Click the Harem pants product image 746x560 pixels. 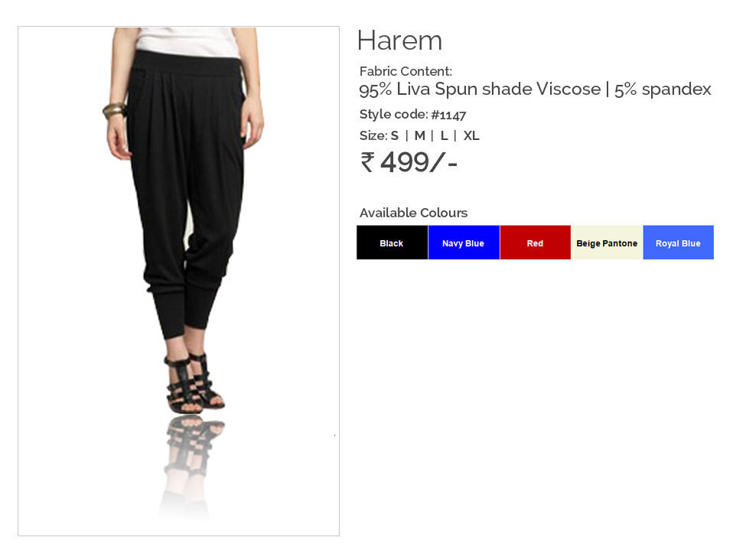point(179,281)
